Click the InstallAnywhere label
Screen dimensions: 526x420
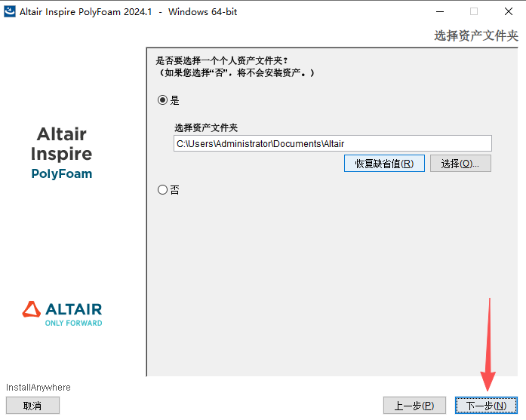(x=38, y=388)
